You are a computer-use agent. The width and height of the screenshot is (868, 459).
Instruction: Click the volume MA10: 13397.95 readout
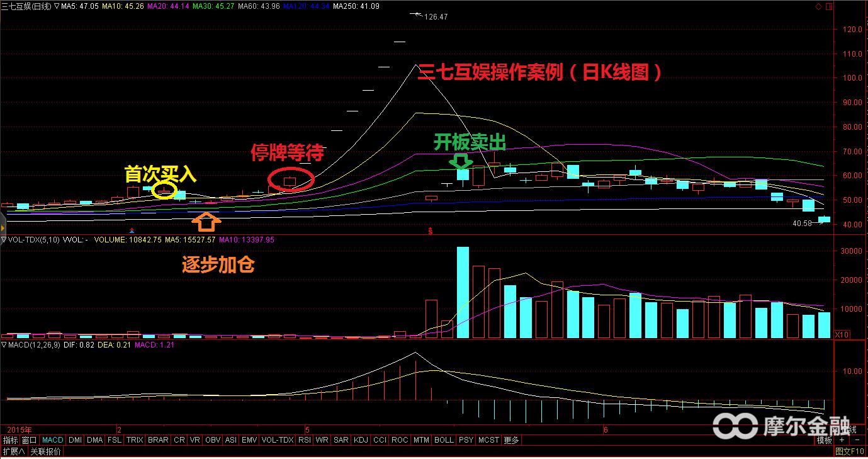coord(248,239)
